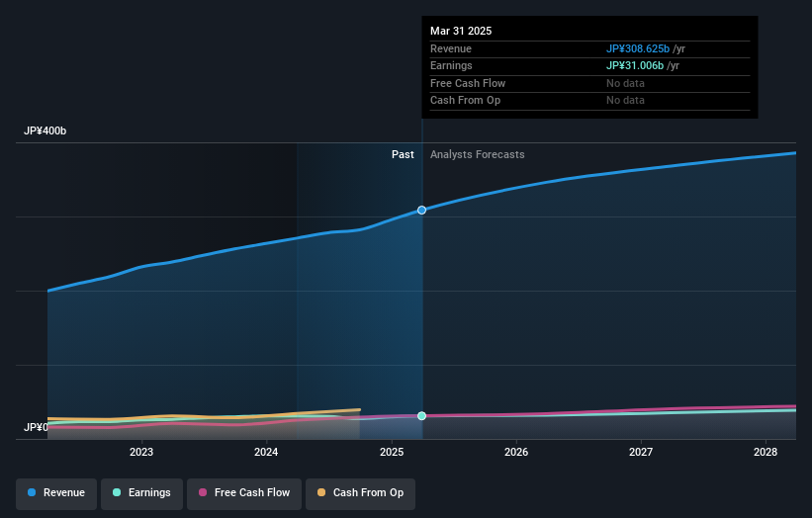Click the JP¥0 y-axis label
The width and height of the screenshot is (812, 518).
point(36,427)
